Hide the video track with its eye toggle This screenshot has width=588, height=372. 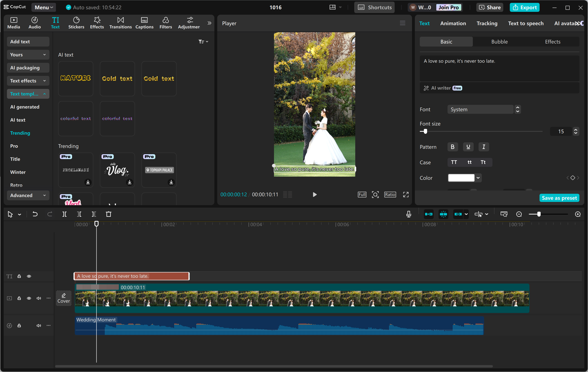pos(29,298)
